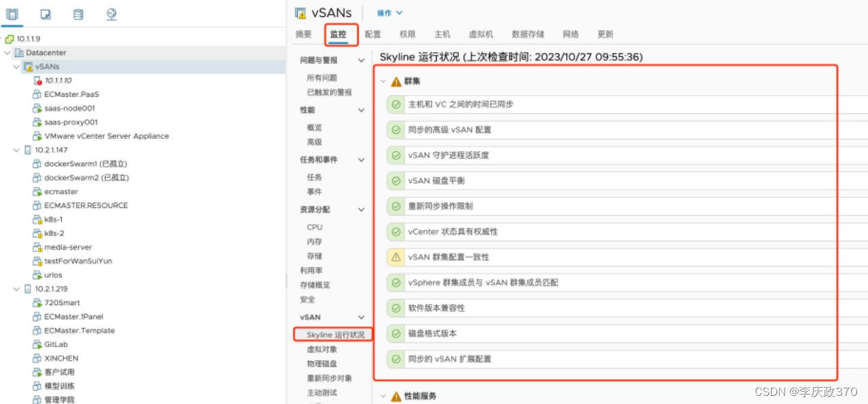
Task: Collapse the '资源分配' sidebar section
Action: click(361, 209)
